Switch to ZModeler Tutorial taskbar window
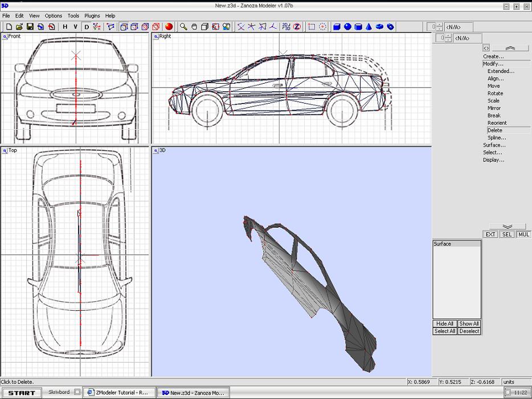Viewport: 532px width, 399px height. tap(120, 393)
